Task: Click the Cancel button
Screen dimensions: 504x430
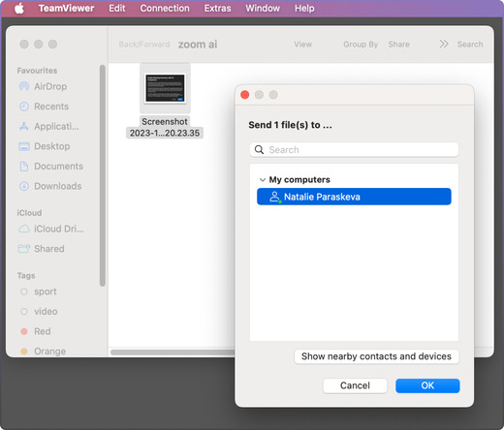Action: (x=355, y=385)
